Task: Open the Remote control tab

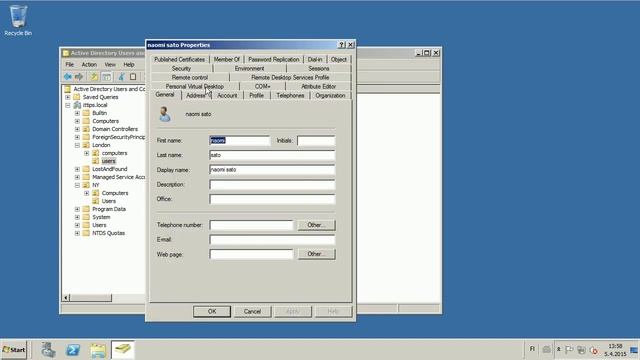Action: [x=190, y=78]
